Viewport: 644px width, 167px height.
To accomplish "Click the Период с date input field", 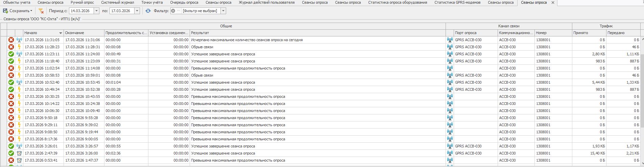I will (81, 11).
